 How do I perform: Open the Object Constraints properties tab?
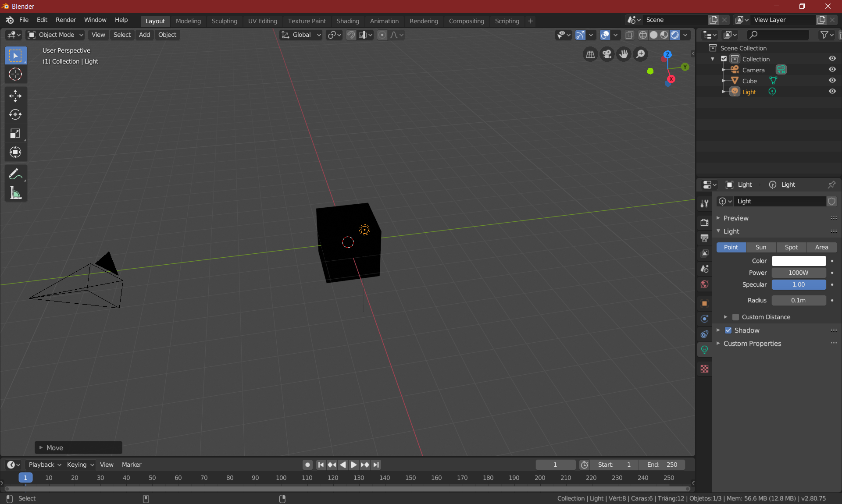(x=704, y=334)
